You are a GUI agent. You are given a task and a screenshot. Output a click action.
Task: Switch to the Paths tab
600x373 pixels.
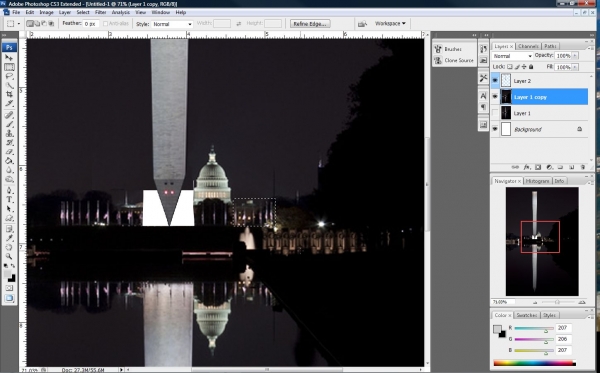tap(550, 46)
